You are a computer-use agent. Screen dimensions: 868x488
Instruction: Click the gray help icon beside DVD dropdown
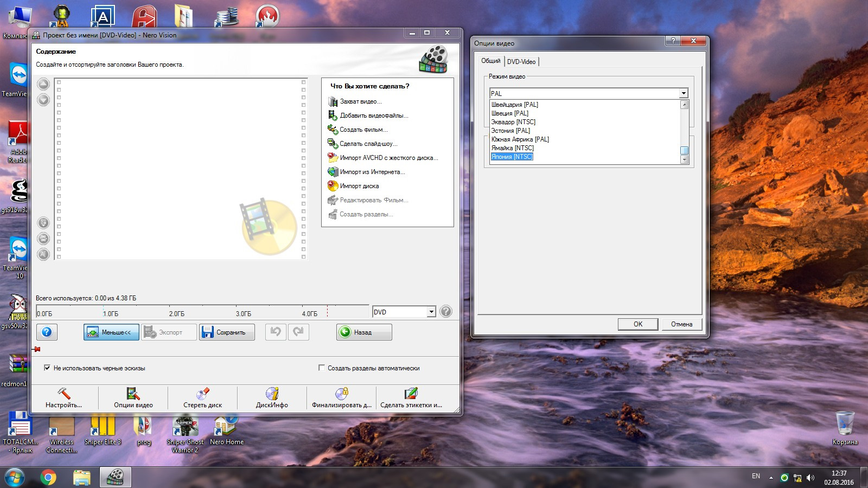[x=446, y=311]
